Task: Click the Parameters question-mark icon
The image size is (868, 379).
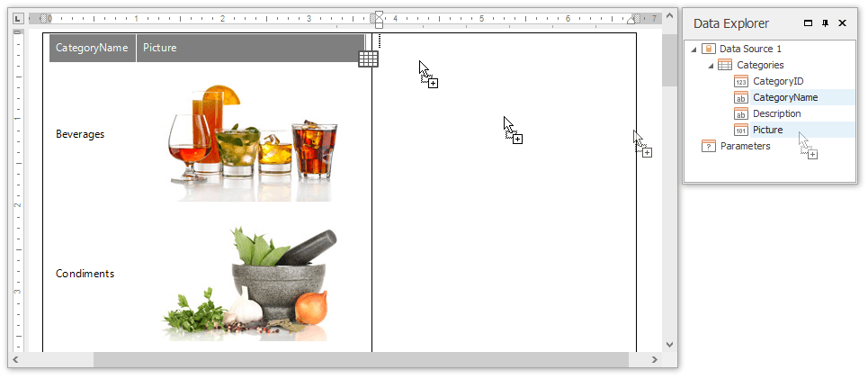Action: 709,146
